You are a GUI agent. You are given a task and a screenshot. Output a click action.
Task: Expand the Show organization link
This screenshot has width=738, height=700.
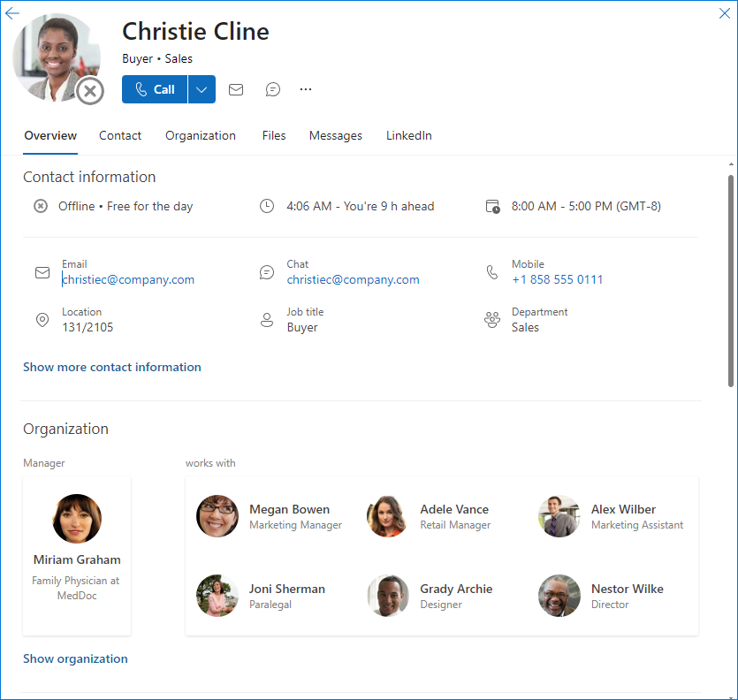pos(75,658)
